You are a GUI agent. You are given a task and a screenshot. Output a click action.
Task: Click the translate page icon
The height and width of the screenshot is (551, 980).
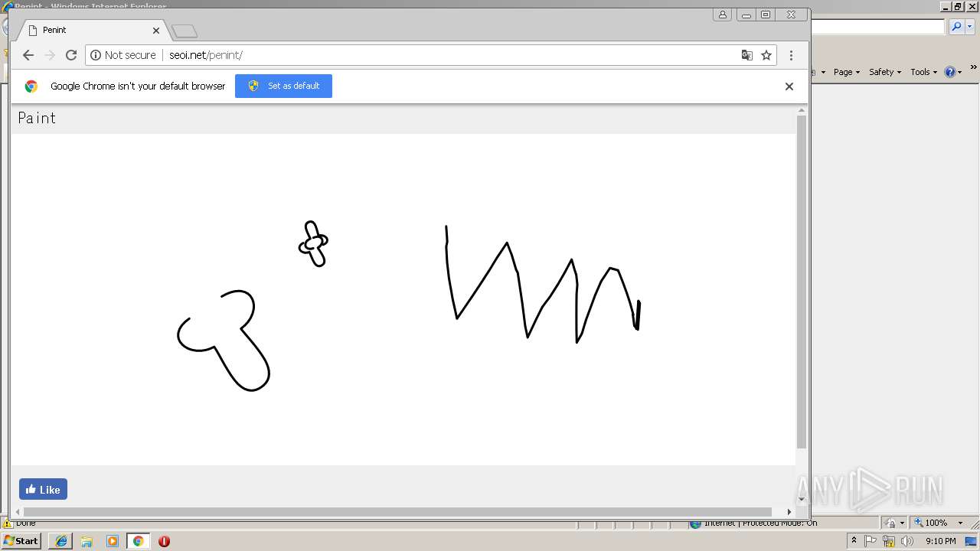747,55
